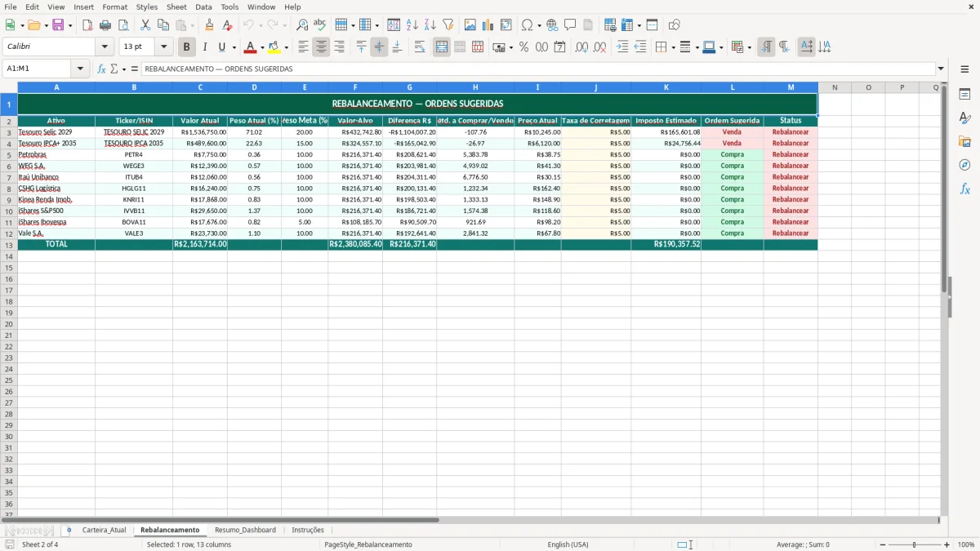This screenshot has height=551, width=980.
Task: Apply the red font color swatch
Action: pos(251,47)
